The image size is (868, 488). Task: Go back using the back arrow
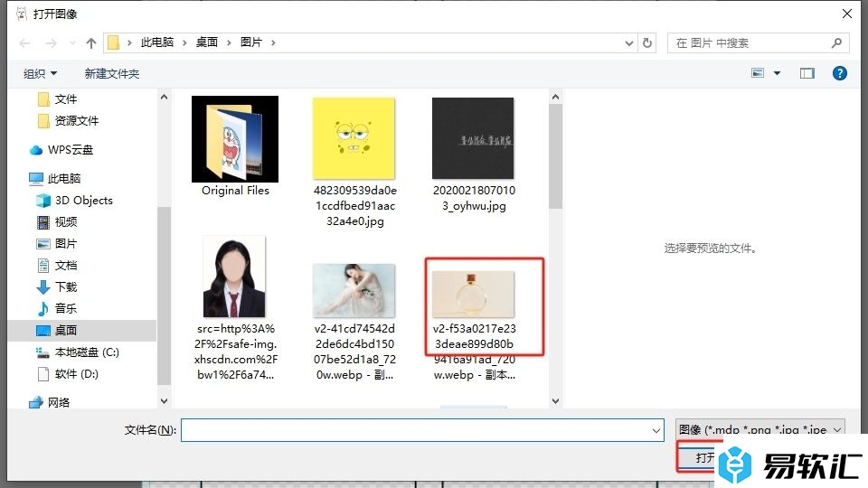[x=24, y=43]
